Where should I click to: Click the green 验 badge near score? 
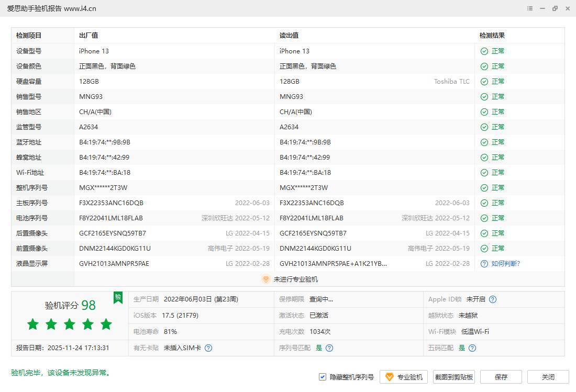[118, 297]
